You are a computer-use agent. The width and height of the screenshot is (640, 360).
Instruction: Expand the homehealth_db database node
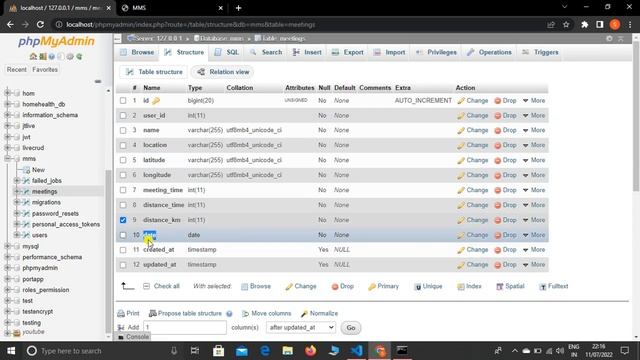tap(7, 104)
